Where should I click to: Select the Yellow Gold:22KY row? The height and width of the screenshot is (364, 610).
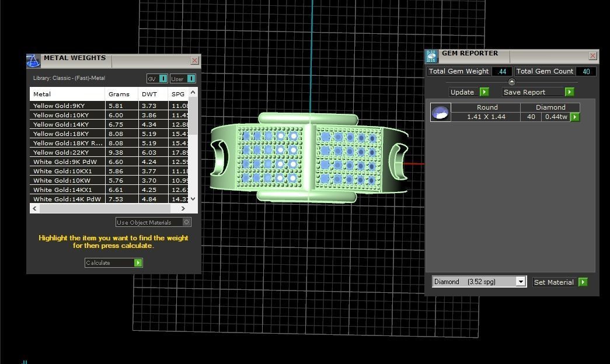click(109, 152)
